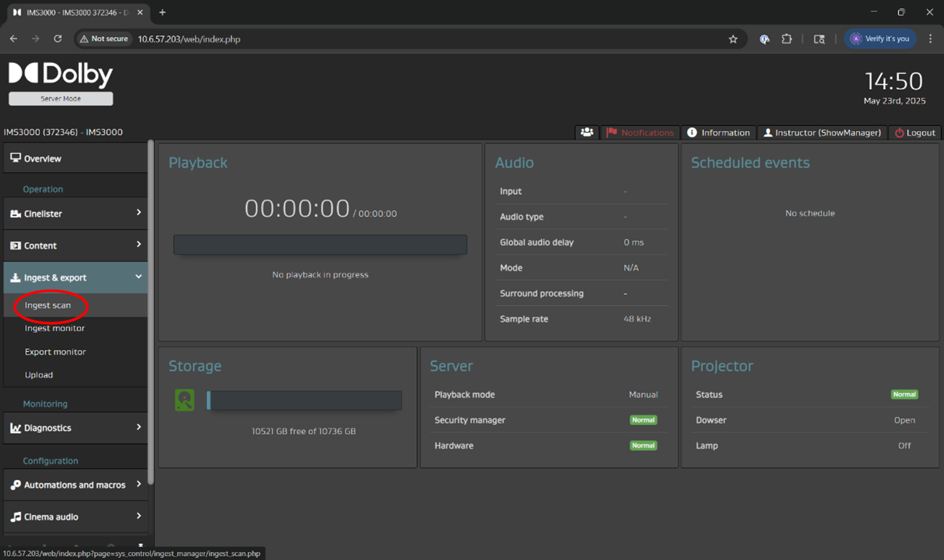Expand Automations and macros

(75, 484)
